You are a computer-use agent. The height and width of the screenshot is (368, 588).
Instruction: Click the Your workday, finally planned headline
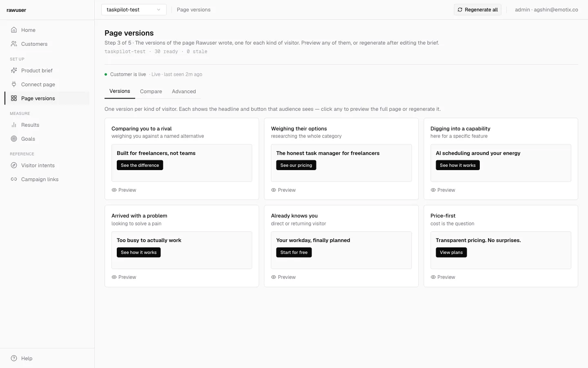313,240
